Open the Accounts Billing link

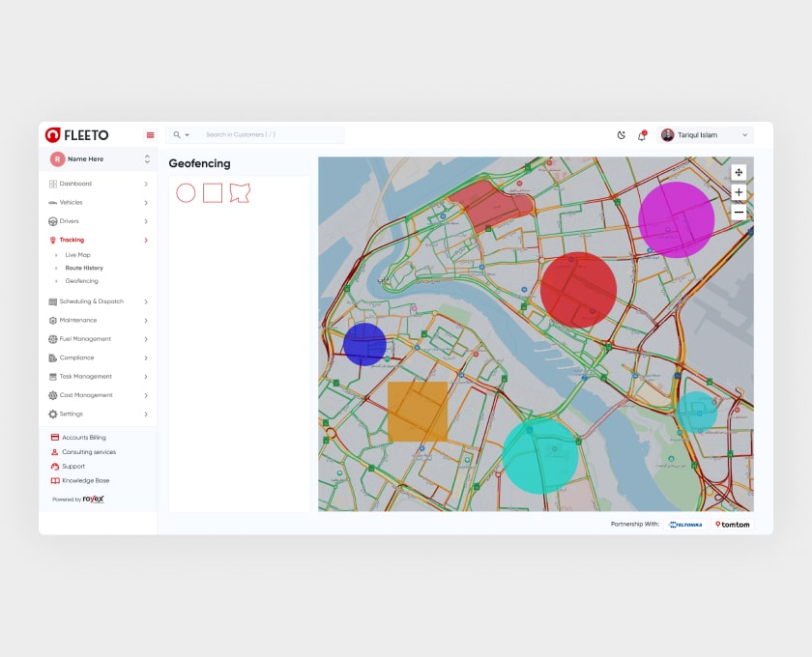click(x=83, y=438)
